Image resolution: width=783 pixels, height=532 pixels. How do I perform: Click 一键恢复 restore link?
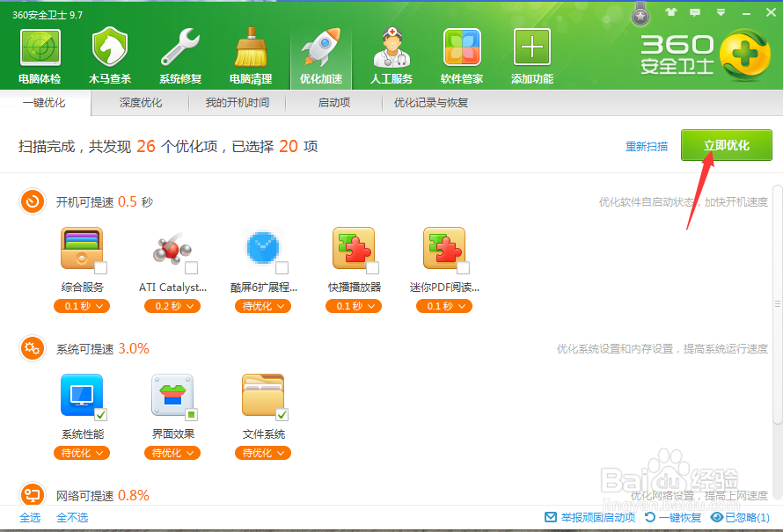pos(673,518)
